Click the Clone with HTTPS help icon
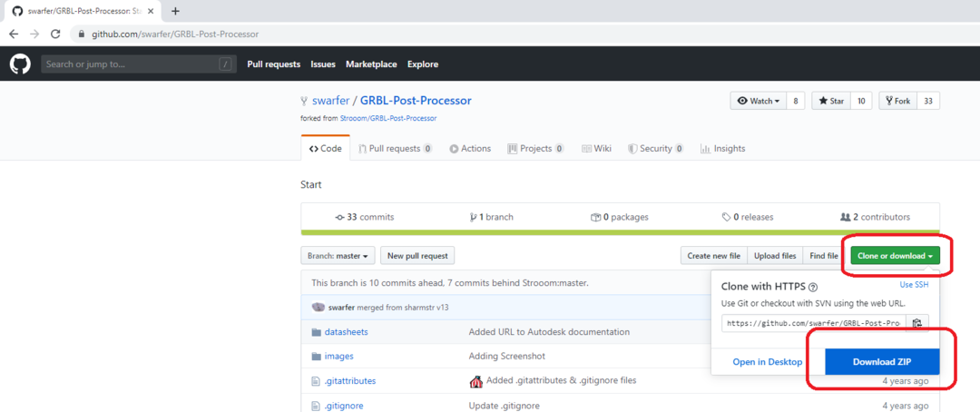 813,288
